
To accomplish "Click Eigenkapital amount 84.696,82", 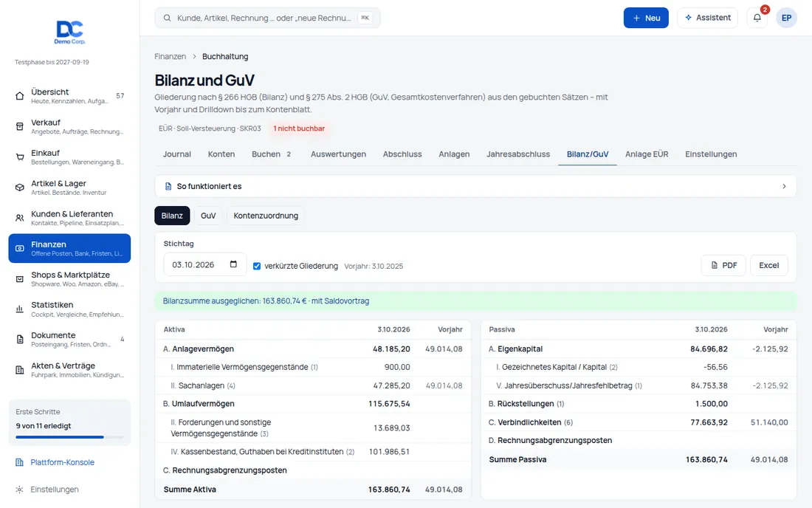I will point(709,349).
